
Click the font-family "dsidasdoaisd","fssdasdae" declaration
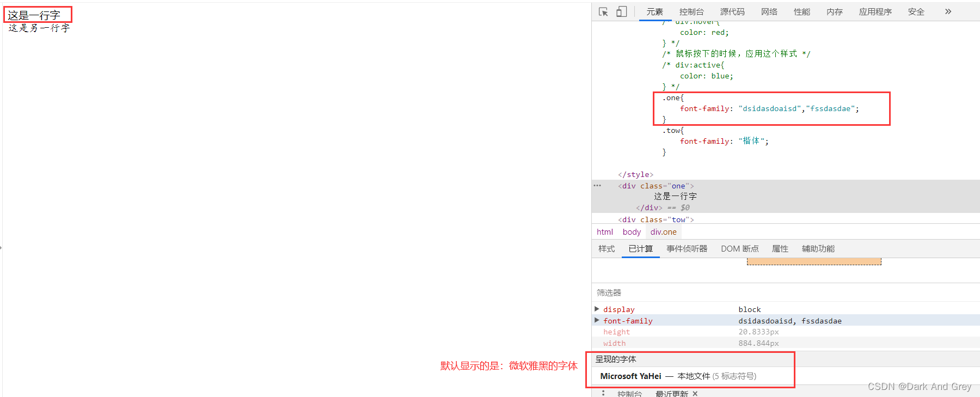tap(769, 108)
